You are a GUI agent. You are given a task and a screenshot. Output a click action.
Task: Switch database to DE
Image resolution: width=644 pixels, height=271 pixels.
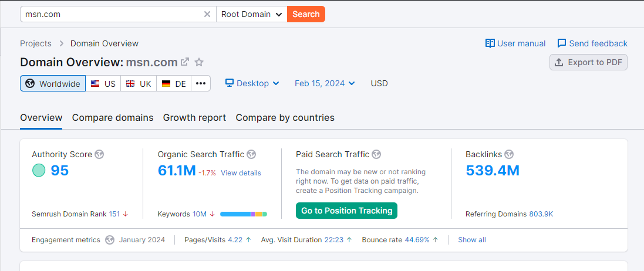click(174, 83)
